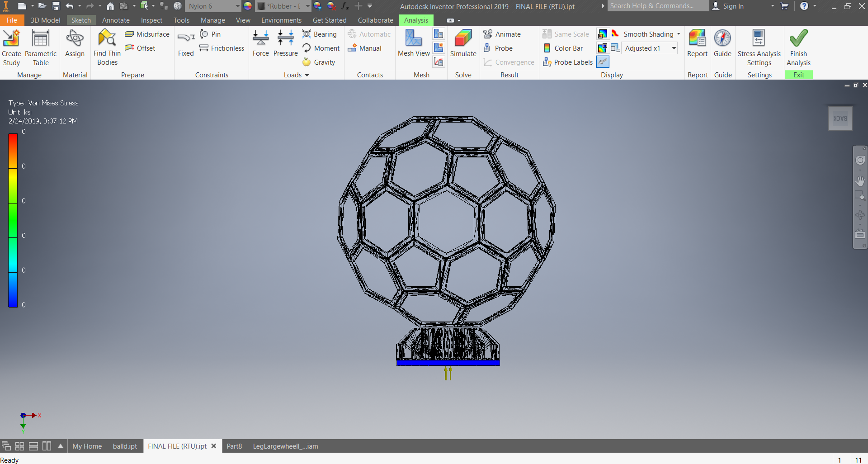This screenshot has height=464, width=868.
Task: Select the Midsurface tool
Action: point(147,34)
